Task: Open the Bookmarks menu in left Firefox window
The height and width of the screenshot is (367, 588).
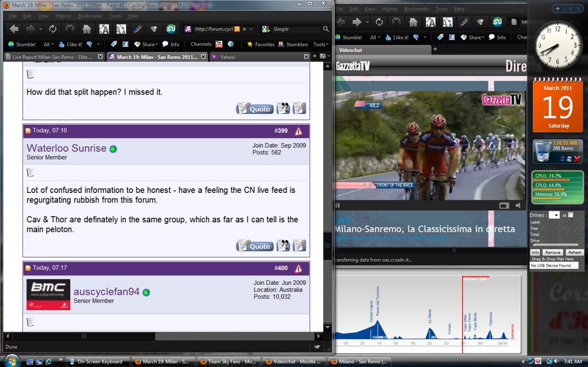Action: point(90,16)
